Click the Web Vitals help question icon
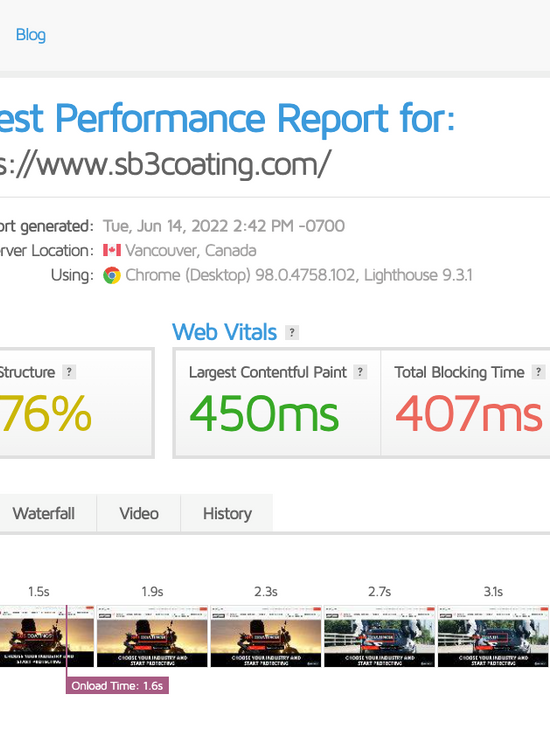550x750 pixels. pyautogui.click(x=292, y=332)
